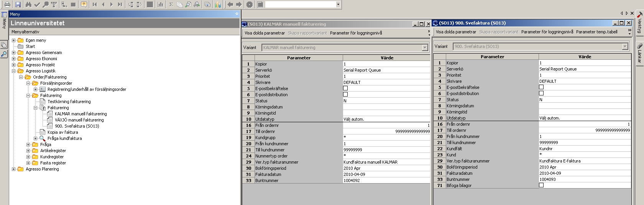
Task: Collapse the Order/Fakturering node
Action: (21, 77)
